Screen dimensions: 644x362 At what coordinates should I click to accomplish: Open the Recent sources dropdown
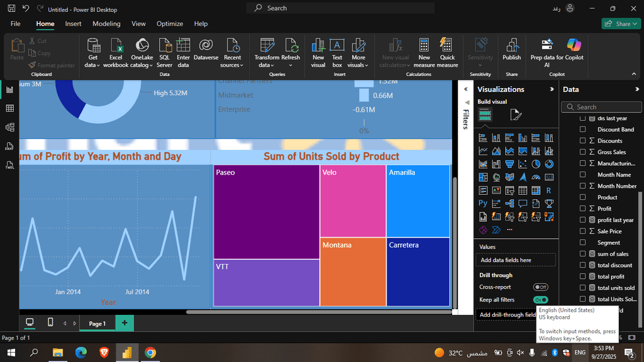pyautogui.click(x=232, y=65)
